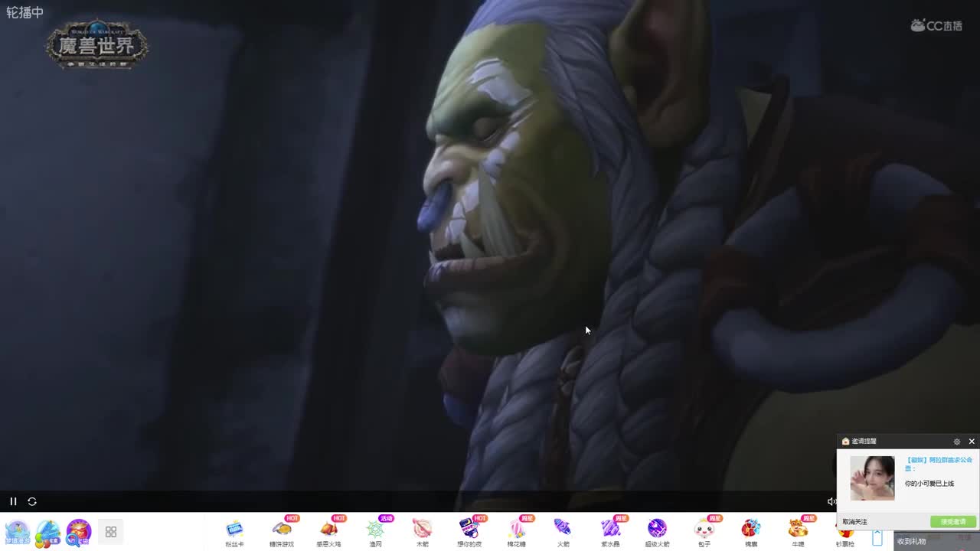Open settings gear in the 邀请提醒 popup

point(956,442)
